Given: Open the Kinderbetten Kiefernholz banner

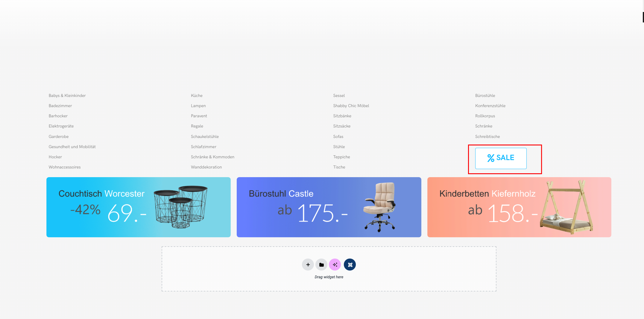Looking at the screenshot, I should 519,207.
